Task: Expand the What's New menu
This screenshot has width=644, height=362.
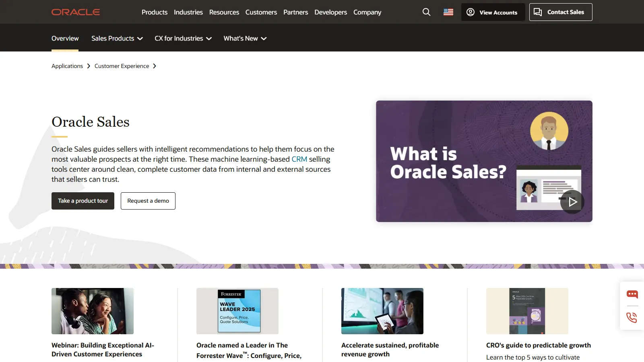Action: point(244,38)
